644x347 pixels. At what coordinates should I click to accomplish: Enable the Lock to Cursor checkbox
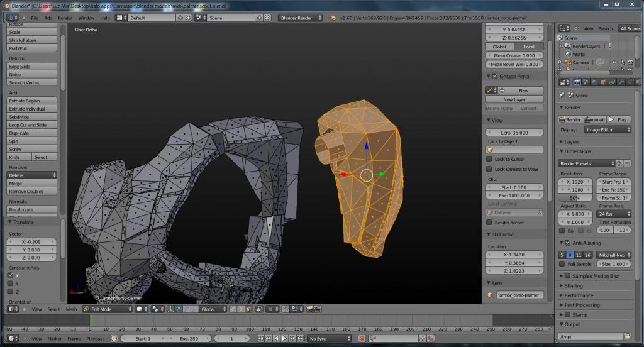489,159
